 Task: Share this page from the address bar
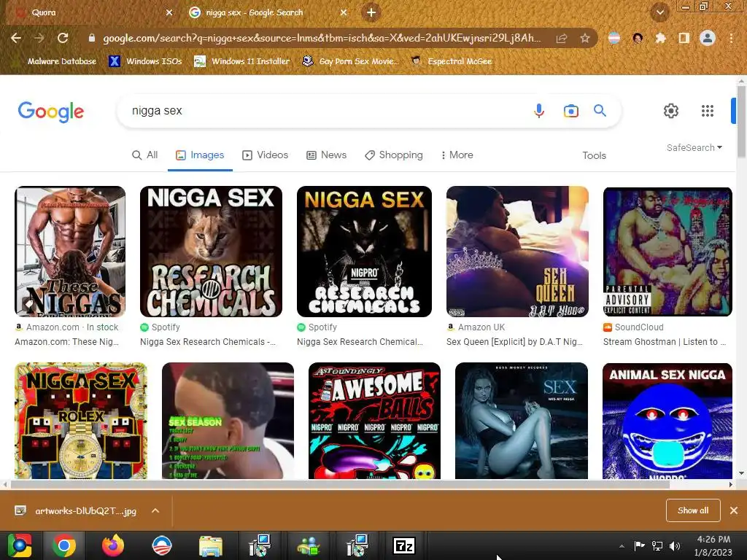[562, 38]
